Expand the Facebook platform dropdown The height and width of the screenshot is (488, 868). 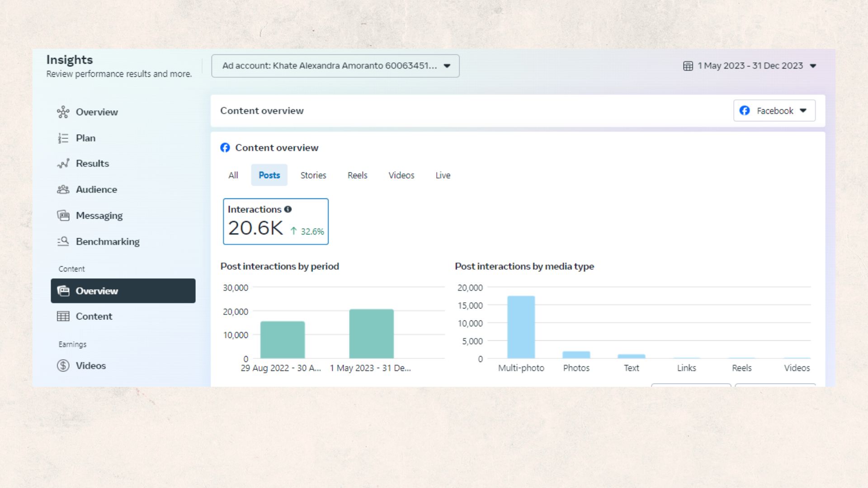[774, 111]
